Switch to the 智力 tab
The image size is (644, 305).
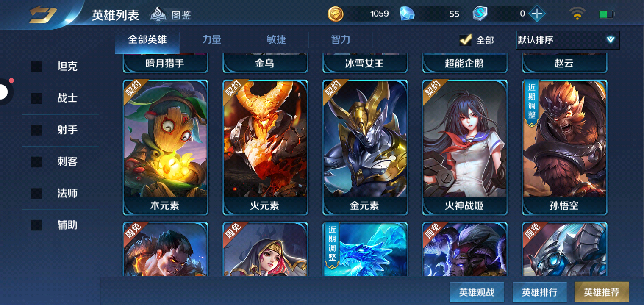[341, 40]
